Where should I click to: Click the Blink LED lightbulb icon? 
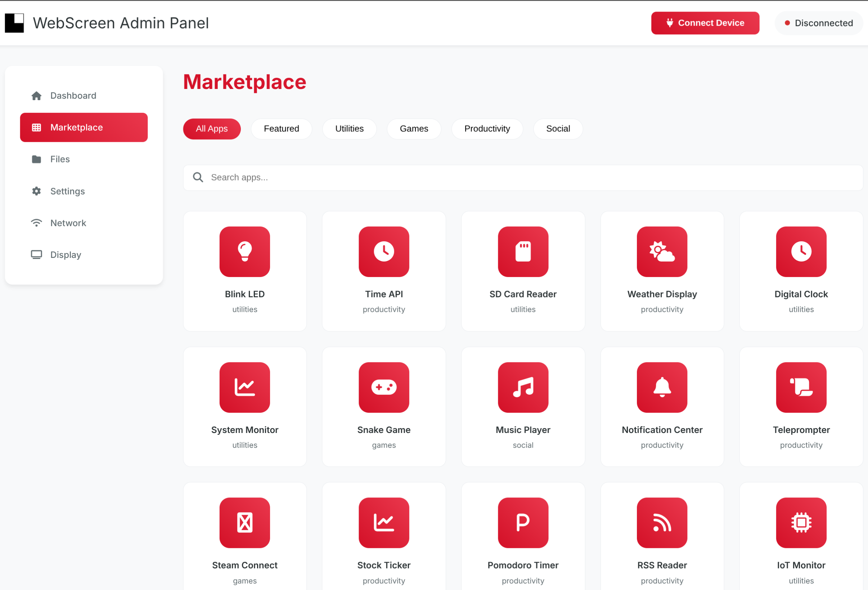[x=245, y=251]
